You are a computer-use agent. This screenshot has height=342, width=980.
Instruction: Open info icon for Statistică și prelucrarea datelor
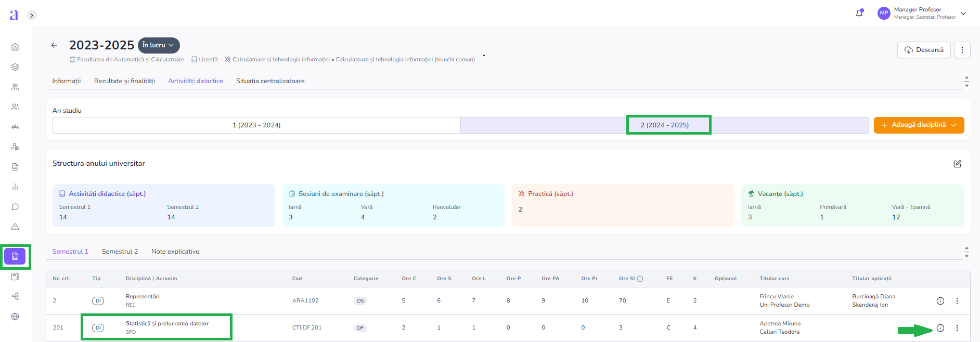[x=940, y=328]
